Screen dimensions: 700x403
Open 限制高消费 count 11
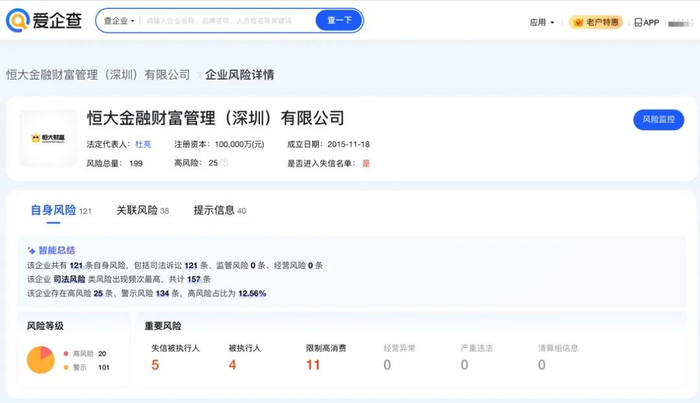click(x=313, y=365)
